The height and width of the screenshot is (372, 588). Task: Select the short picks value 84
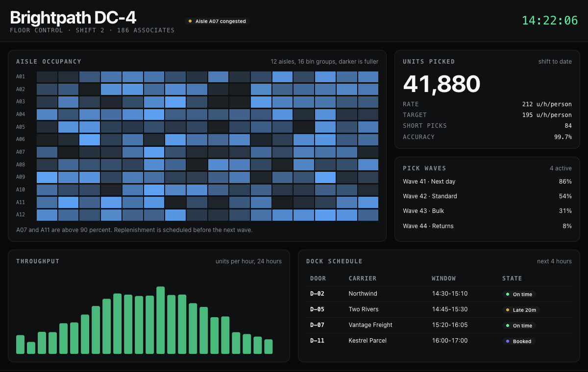point(568,126)
